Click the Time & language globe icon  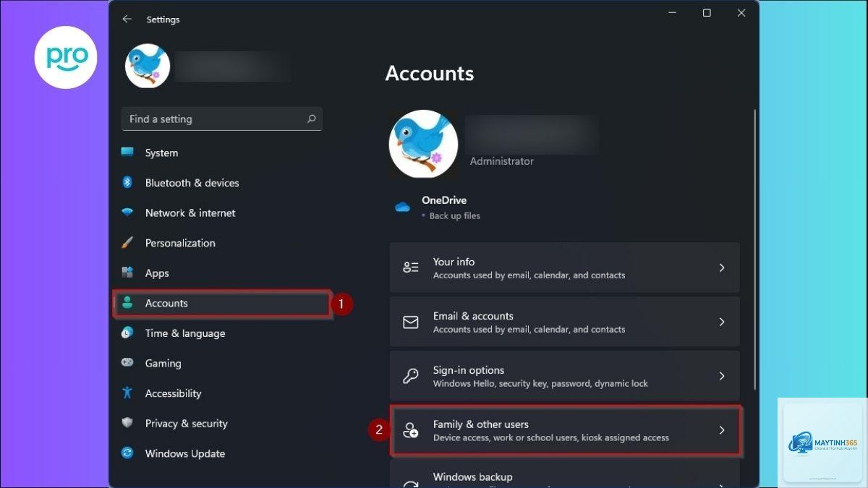pyautogui.click(x=127, y=333)
